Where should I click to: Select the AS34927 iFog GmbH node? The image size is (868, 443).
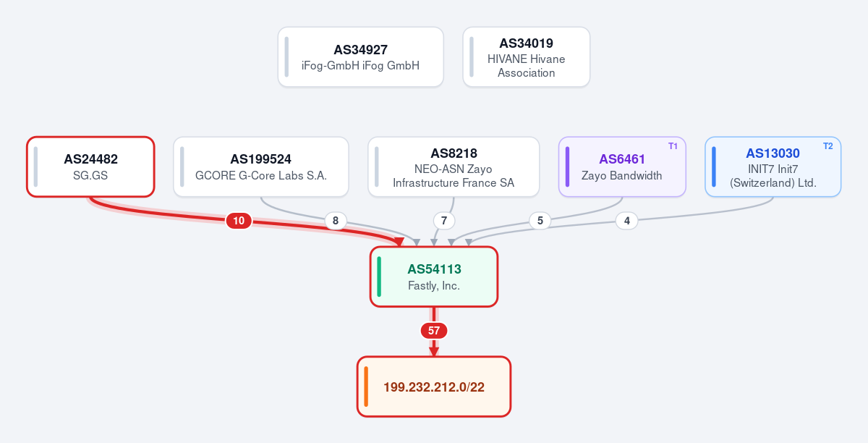point(360,57)
